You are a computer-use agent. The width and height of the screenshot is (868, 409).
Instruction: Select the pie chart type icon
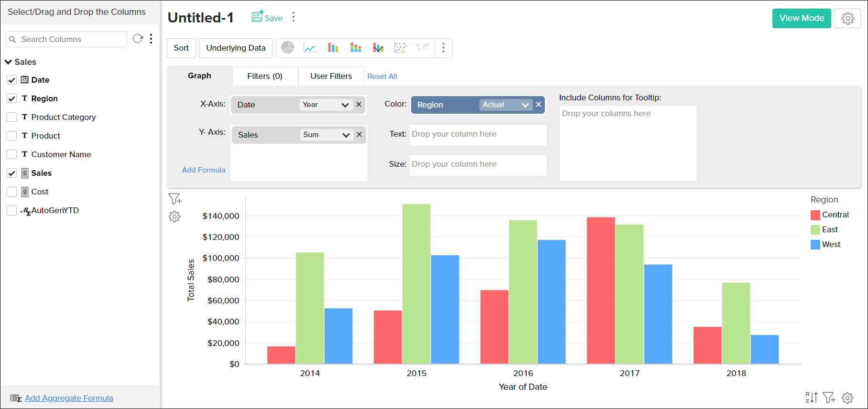[x=288, y=48]
